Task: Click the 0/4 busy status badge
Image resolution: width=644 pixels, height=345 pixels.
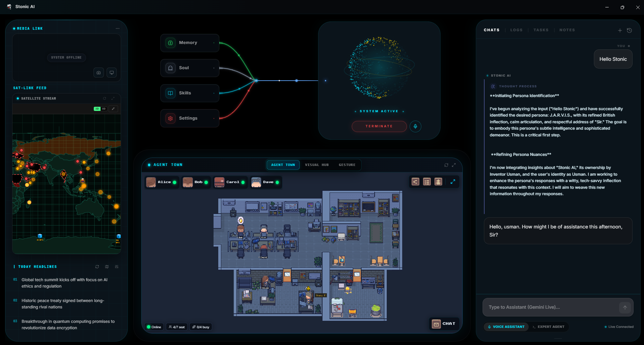Action: tap(201, 327)
